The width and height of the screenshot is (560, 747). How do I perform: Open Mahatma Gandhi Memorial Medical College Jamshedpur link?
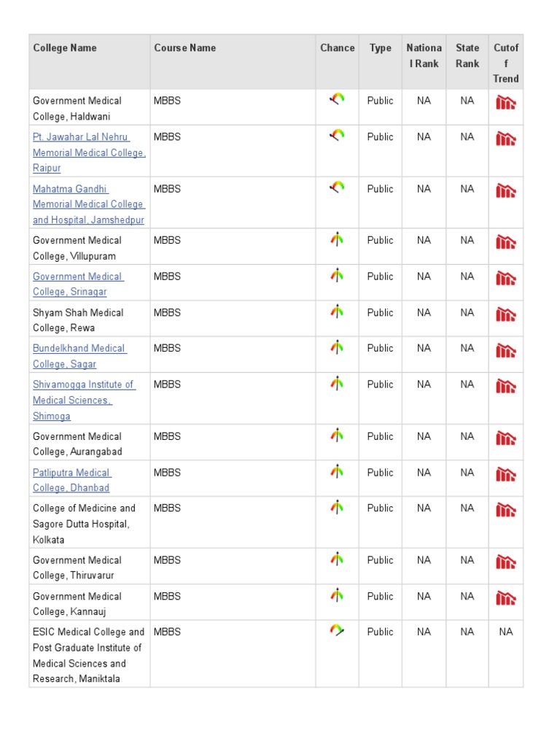click(89, 204)
